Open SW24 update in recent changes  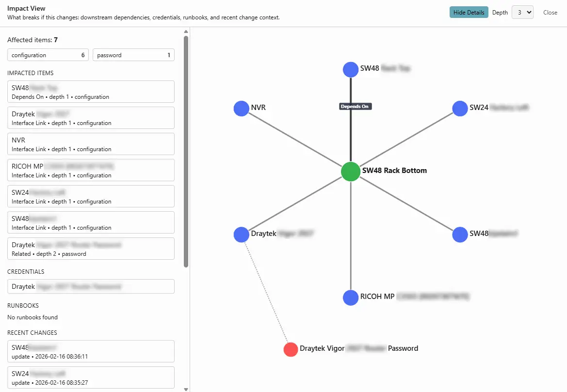point(91,377)
